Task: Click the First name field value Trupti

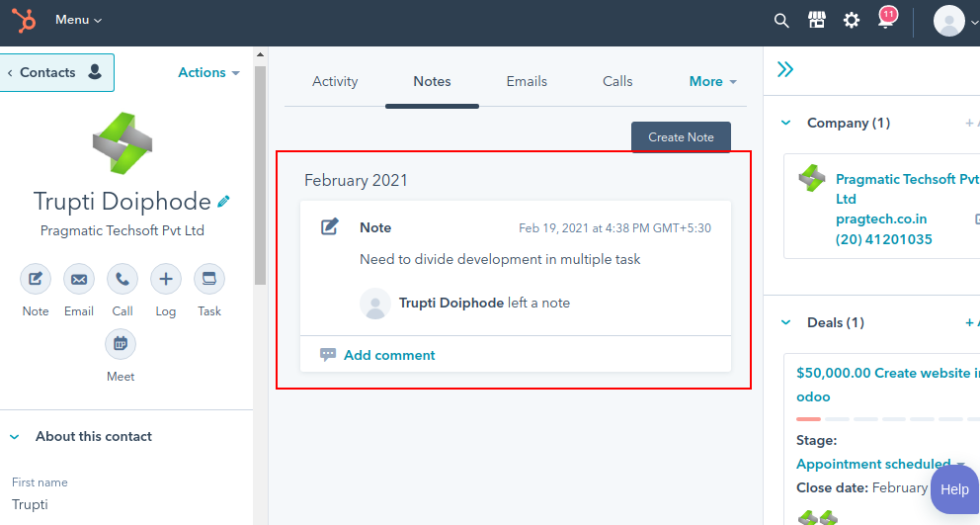Action: [30, 504]
